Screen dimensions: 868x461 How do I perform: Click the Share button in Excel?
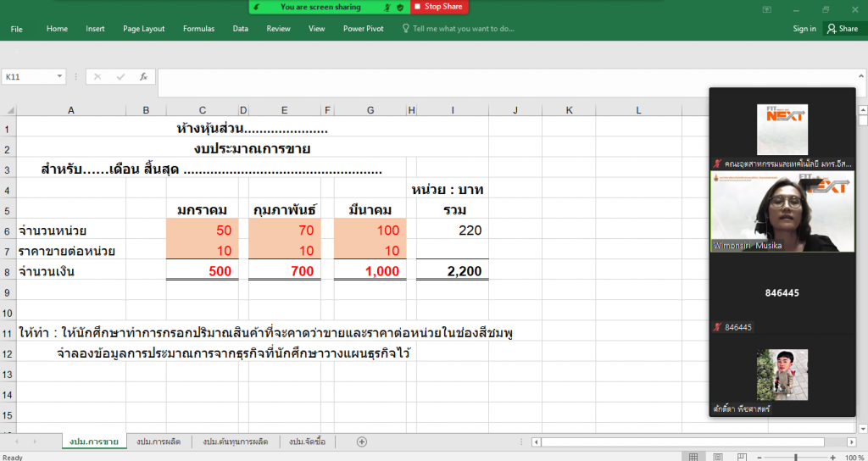click(843, 29)
